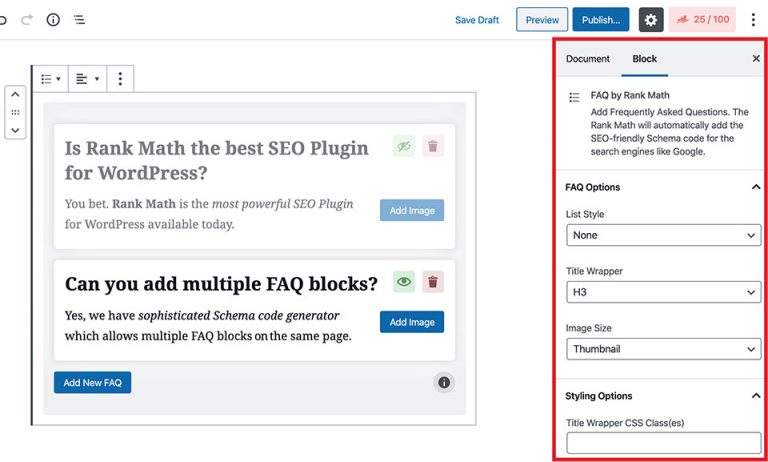Click the Save Draft link
The image size is (768, 462).
477,20
